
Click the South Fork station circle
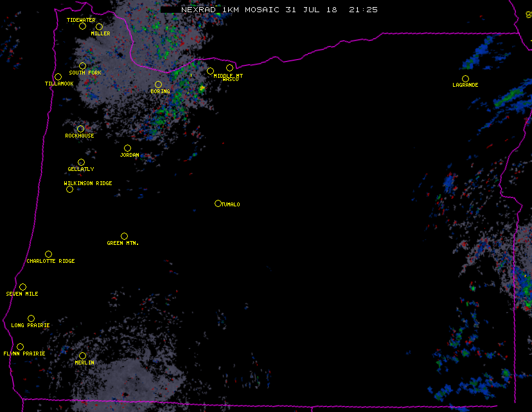[x=82, y=66]
